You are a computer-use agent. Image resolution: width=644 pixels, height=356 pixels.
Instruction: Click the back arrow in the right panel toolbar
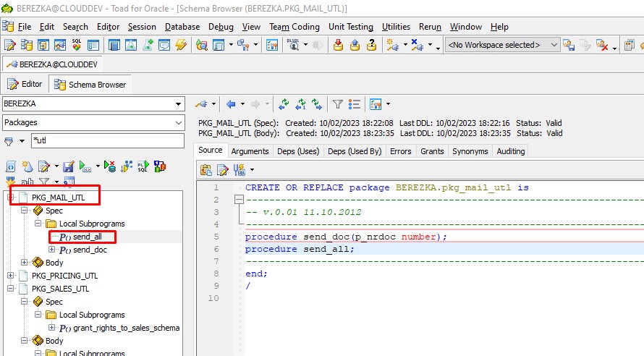coord(232,104)
